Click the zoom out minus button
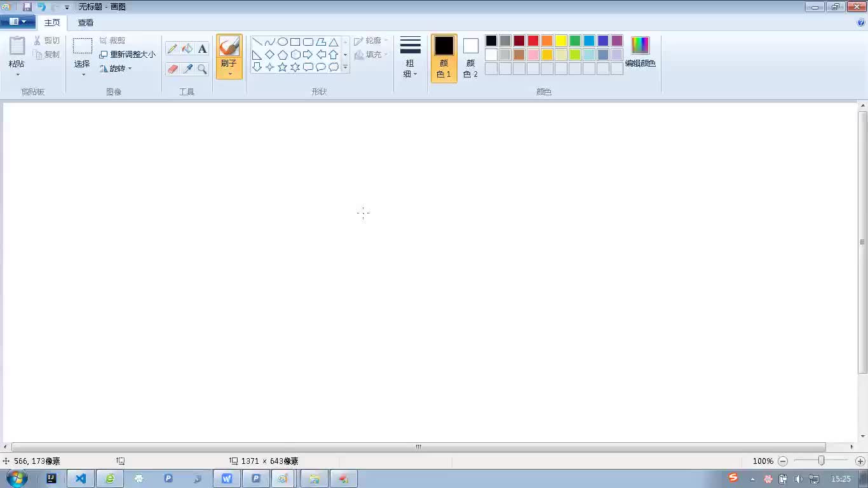This screenshot has width=868, height=488. (783, 461)
